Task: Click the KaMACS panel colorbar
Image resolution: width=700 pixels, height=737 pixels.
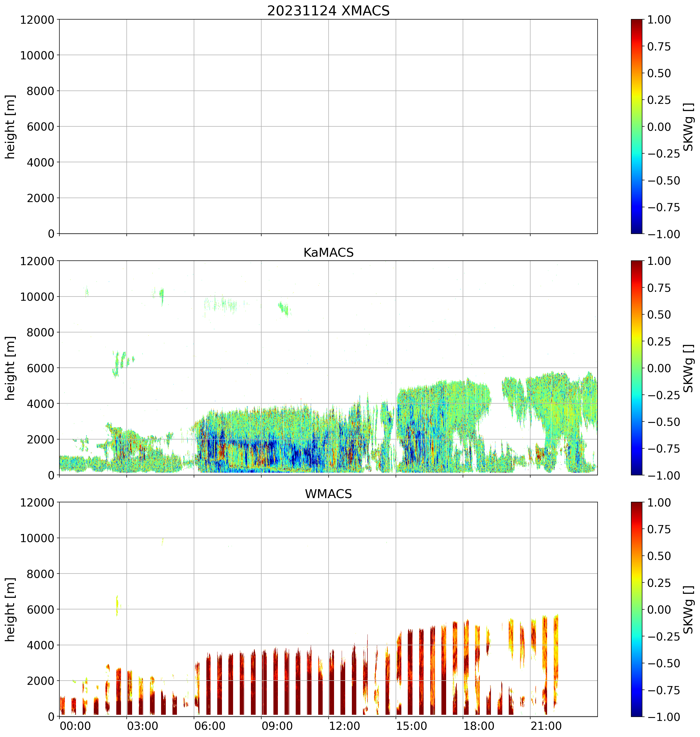Action: coord(637,368)
